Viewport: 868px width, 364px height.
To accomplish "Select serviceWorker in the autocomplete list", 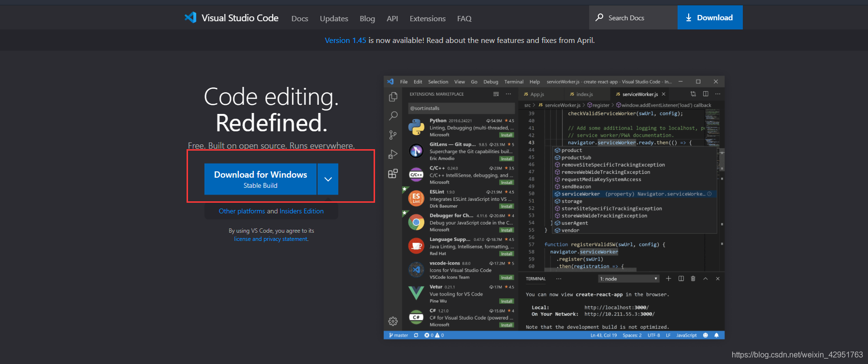I will [635, 194].
